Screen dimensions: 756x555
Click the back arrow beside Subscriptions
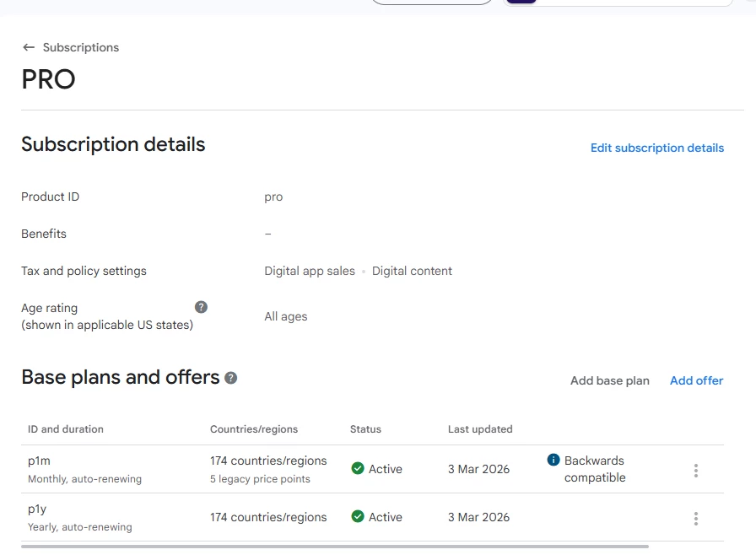click(x=29, y=48)
